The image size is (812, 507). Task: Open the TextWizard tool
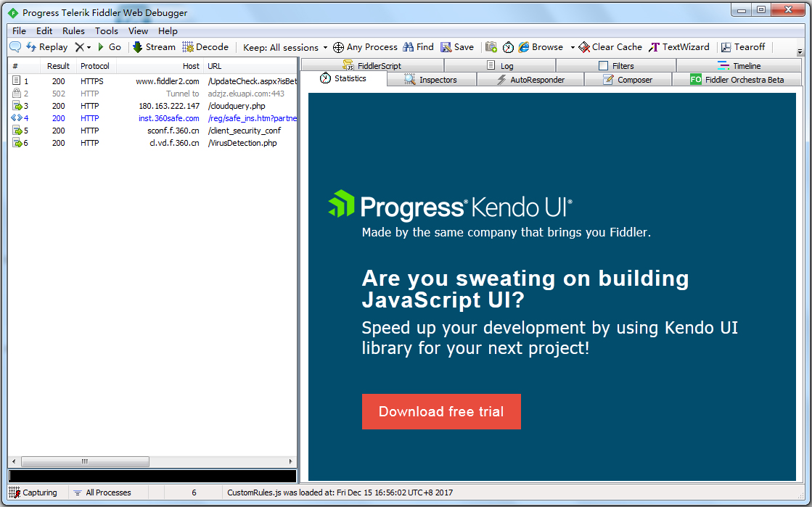(x=679, y=47)
